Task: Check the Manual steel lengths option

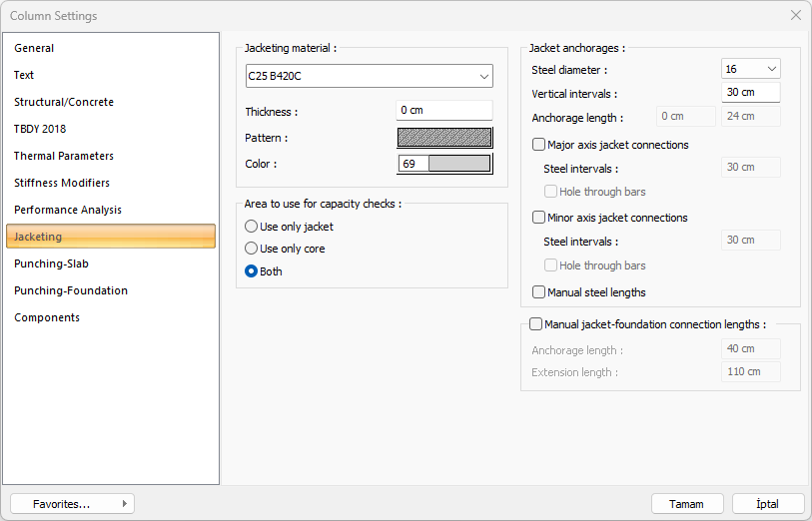Action: coord(539,292)
